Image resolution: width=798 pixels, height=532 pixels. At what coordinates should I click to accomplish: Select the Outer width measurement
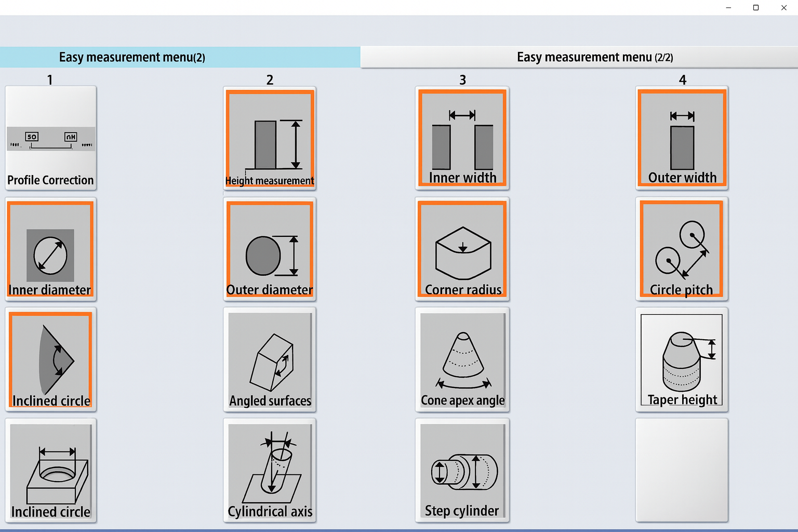point(682,138)
